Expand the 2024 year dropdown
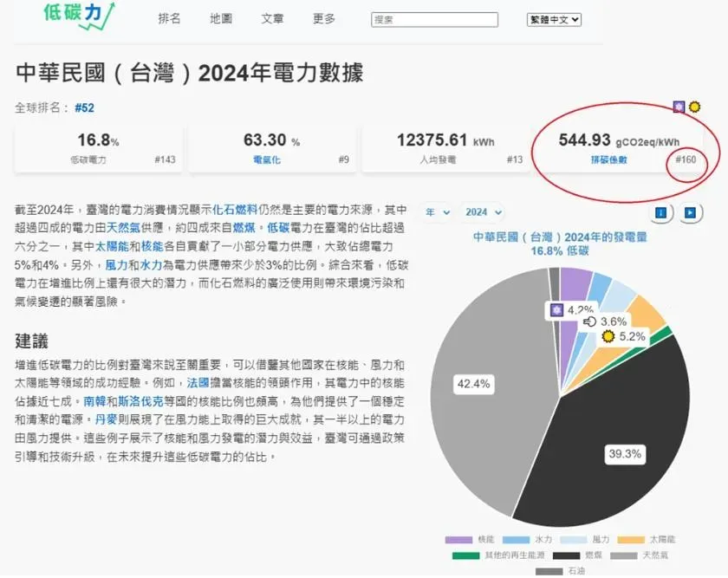Image resolution: width=728 pixels, height=578 pixels. 484,212
